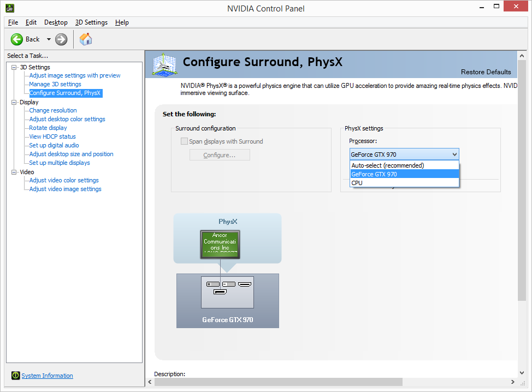The height and width of the screenshot is (392, 532).
Task: Open Adjust video image settings
Action: 65,189
